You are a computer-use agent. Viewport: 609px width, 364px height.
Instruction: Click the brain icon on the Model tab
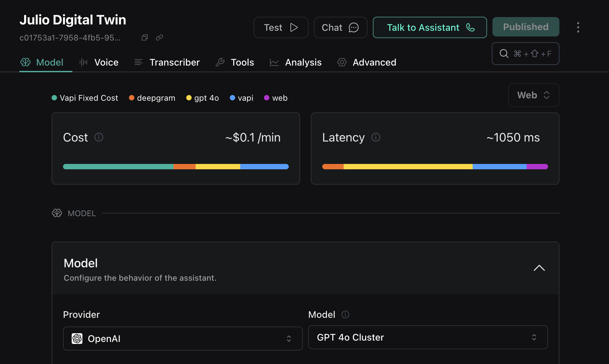pos(25,62)
